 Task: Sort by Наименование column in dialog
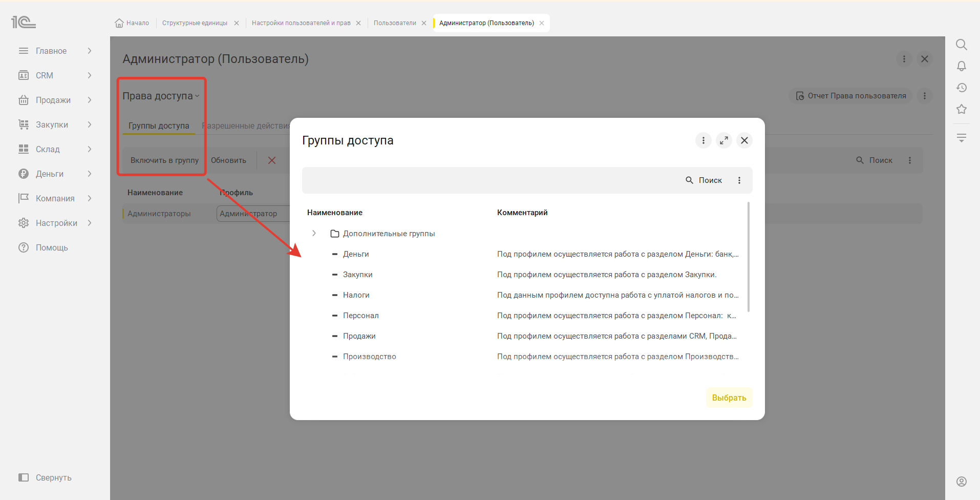[x=335, y=213]
